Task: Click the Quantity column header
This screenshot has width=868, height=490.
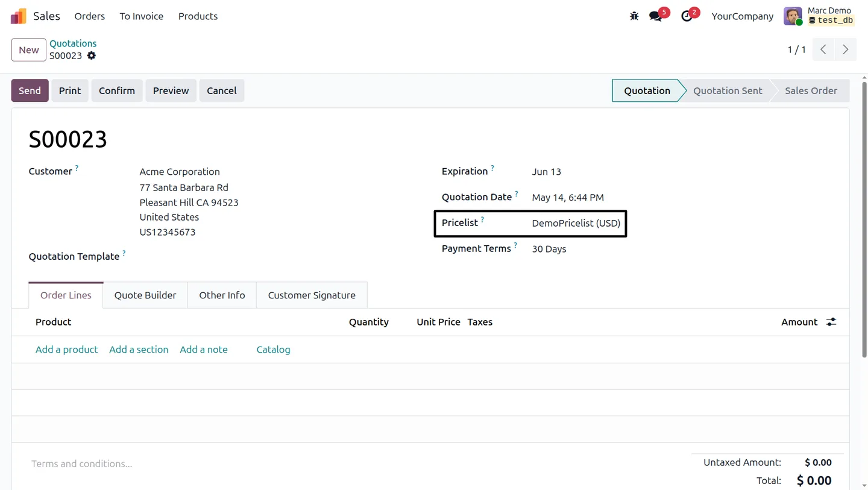Action: click(x=369, y=322)
